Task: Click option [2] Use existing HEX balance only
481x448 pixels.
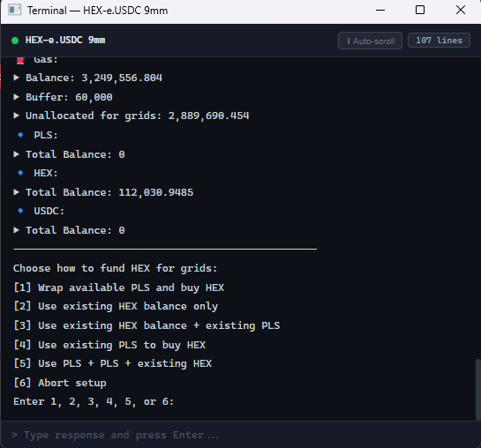Action: 116,306
